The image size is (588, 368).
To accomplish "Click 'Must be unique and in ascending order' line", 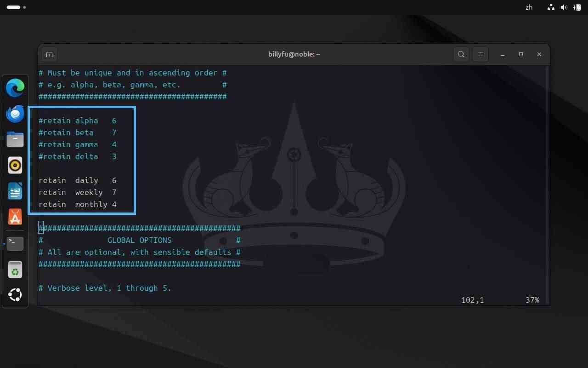I will pyautogui.click(x=133, y=73).
